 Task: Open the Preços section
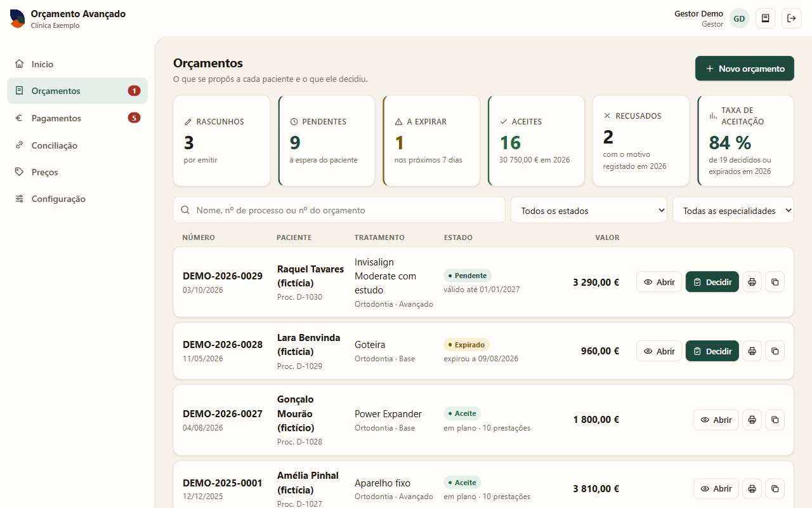click(77, 172)
